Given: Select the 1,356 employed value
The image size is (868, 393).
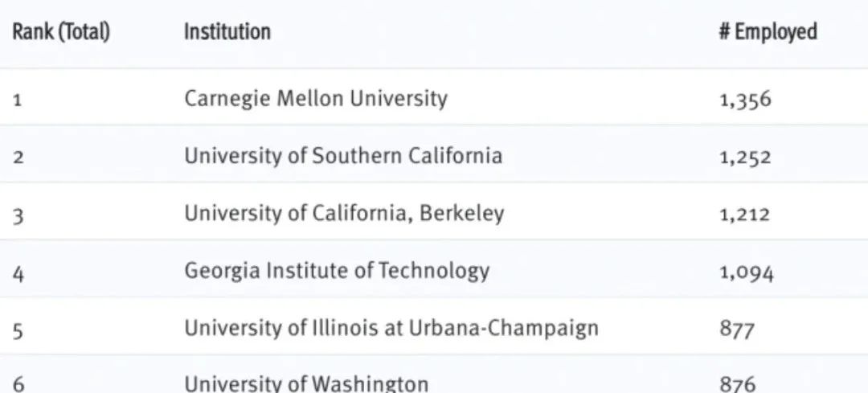Looking at the screenshot, I should pos(745,100).
